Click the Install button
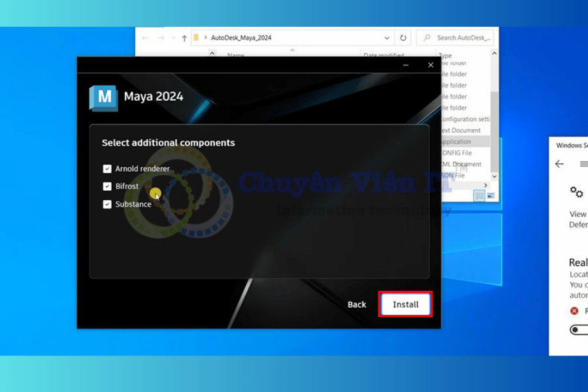This screenshot has height=392, width=588. coord(405,304)
